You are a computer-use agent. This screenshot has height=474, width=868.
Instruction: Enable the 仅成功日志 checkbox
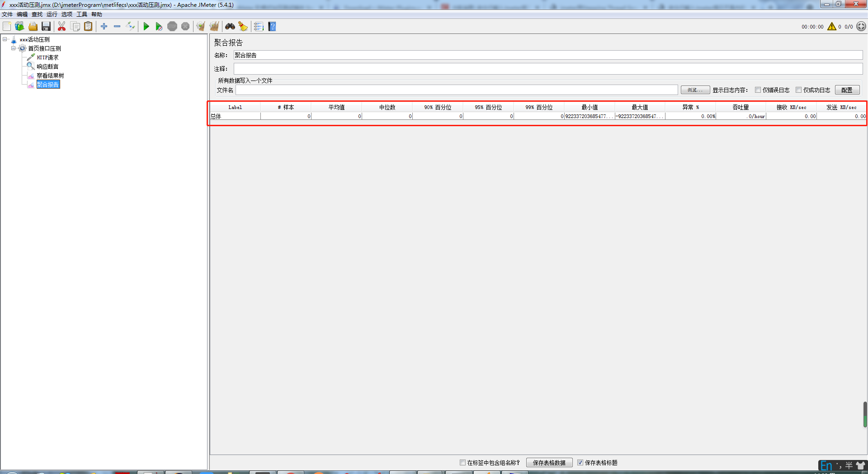[798, 90]
